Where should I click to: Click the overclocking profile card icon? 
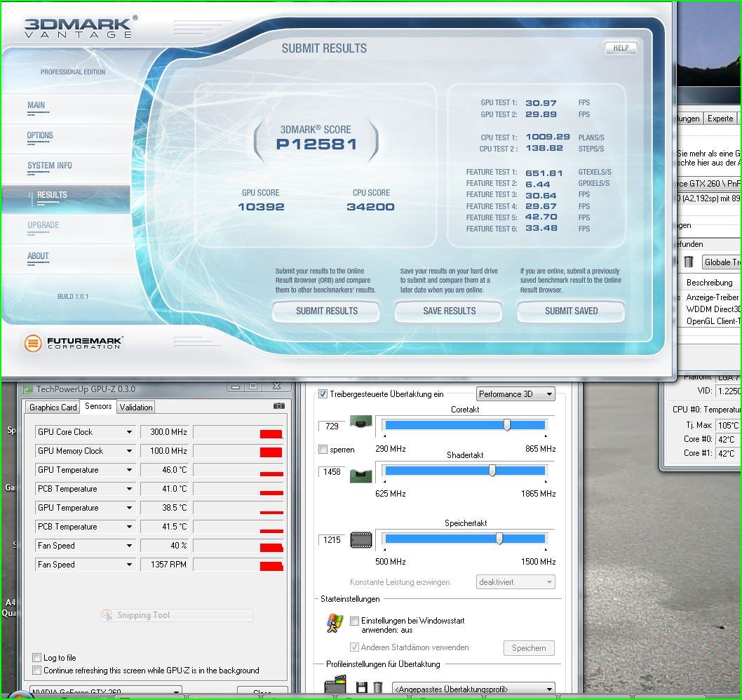(335, 685)
